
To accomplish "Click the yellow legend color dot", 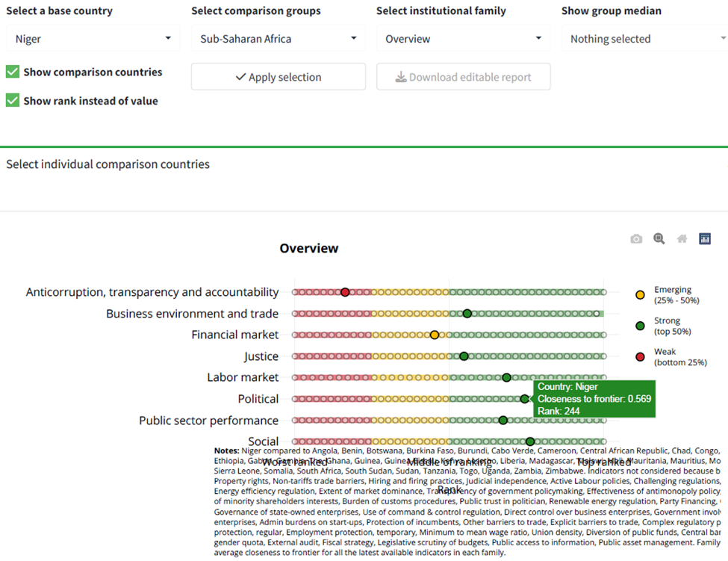I will coord(640,294).
